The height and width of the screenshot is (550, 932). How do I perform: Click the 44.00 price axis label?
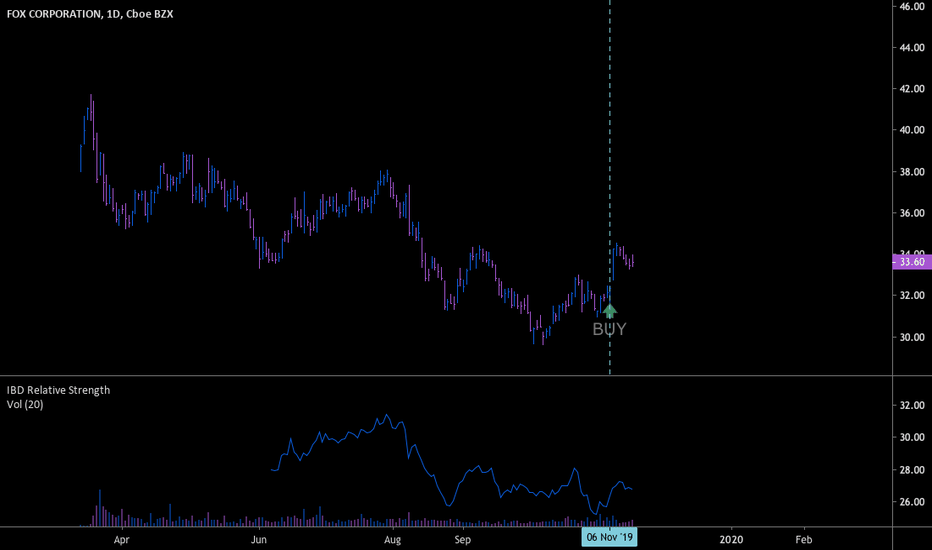coord(912,48)
